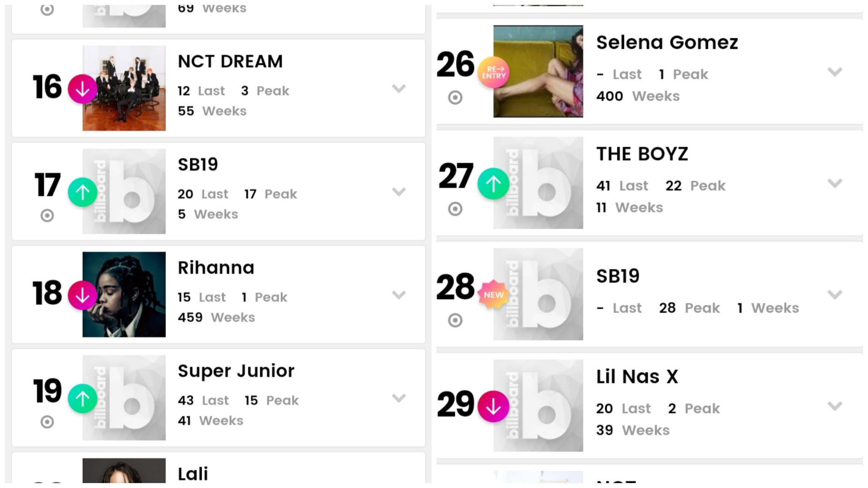Click the green up-arrow icon beside THE BOYZ
The width and height of the screenshot is (868, 488).
[x=493, y=184]
